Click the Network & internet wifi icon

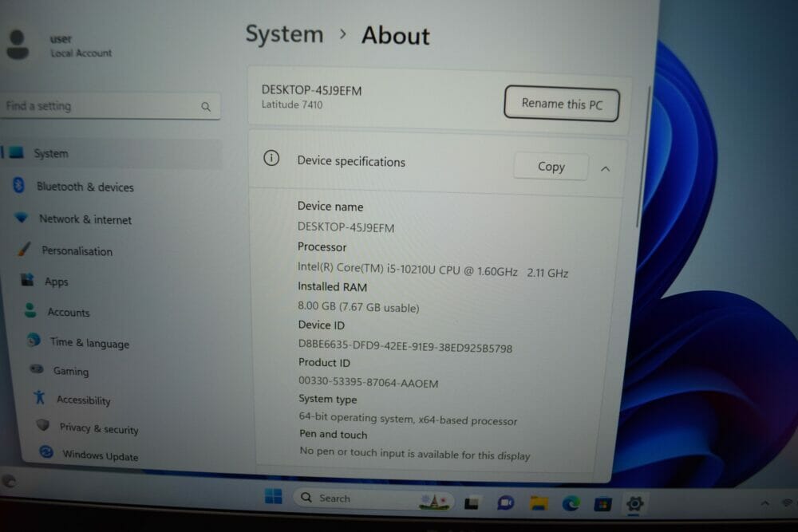coord(22,218)
